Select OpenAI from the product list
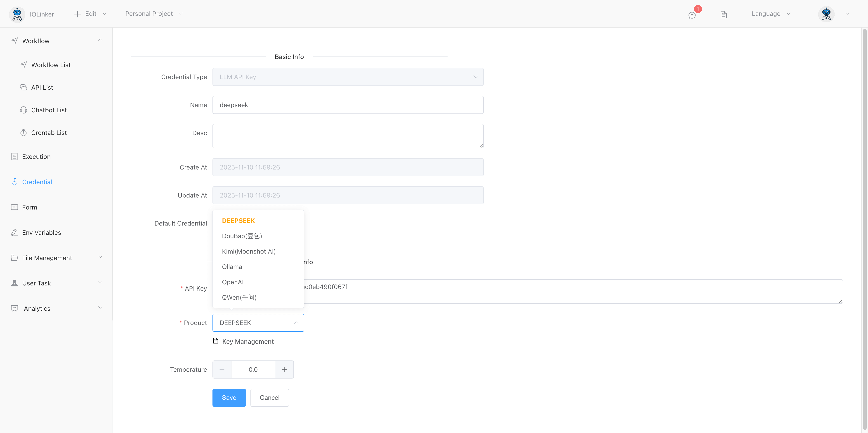Image resolution: width=868 pixels, height=433 pixels. point(233,282)
